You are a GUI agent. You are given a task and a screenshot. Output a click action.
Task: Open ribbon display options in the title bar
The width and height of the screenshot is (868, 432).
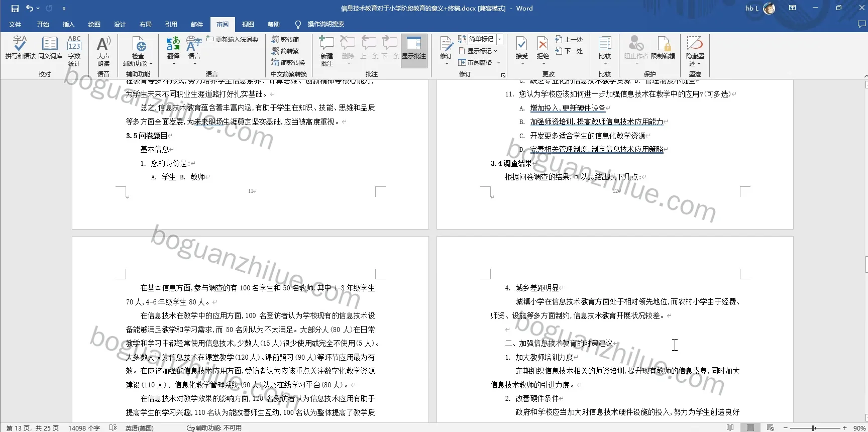pos(792,8)
